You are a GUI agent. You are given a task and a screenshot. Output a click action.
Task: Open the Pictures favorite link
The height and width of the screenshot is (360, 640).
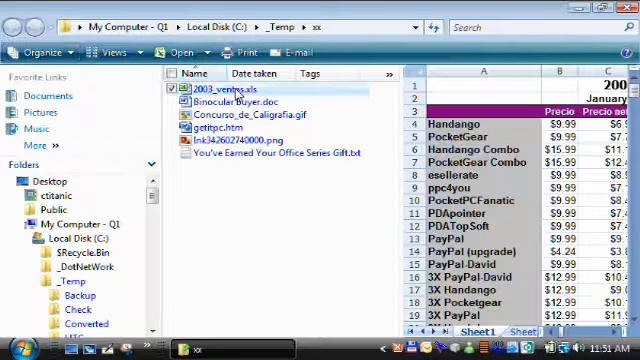coord(40,112)
